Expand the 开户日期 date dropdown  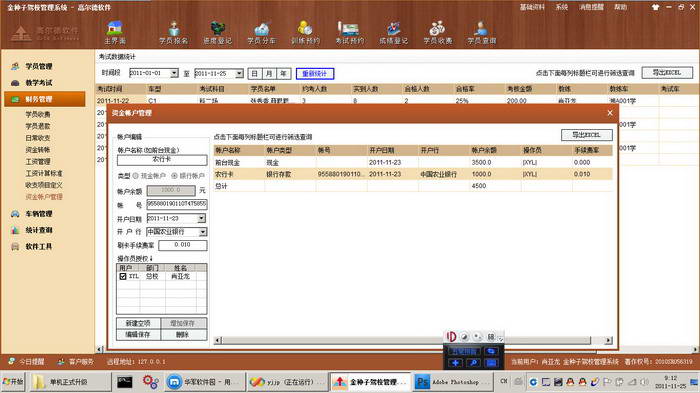202,218
